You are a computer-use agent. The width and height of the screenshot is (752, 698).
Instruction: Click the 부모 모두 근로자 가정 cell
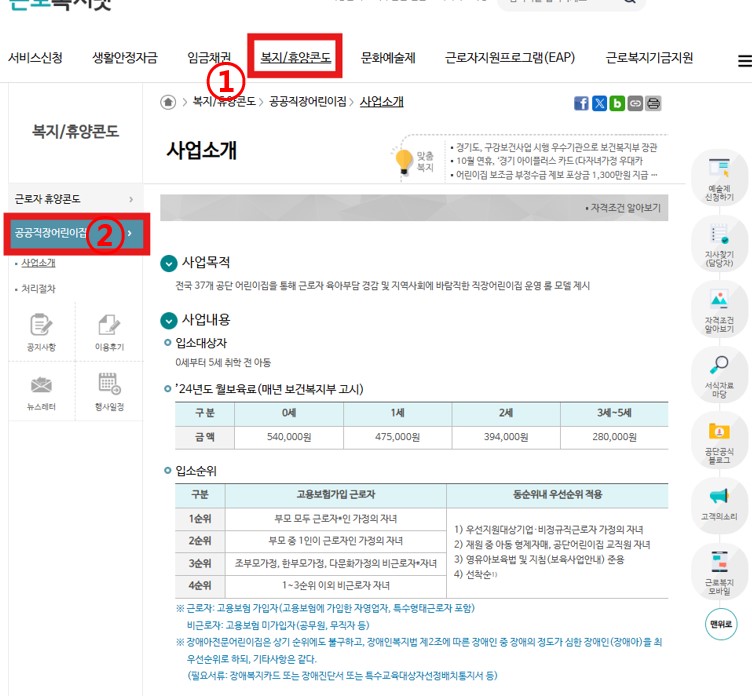(336, 519)
